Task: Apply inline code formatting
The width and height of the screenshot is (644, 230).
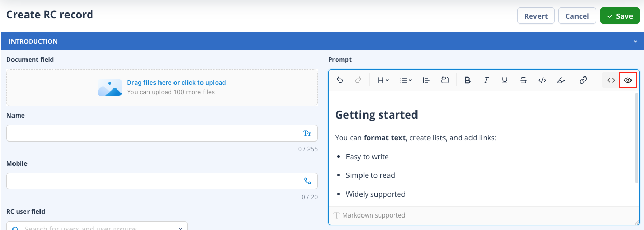Action: (542, 80)
